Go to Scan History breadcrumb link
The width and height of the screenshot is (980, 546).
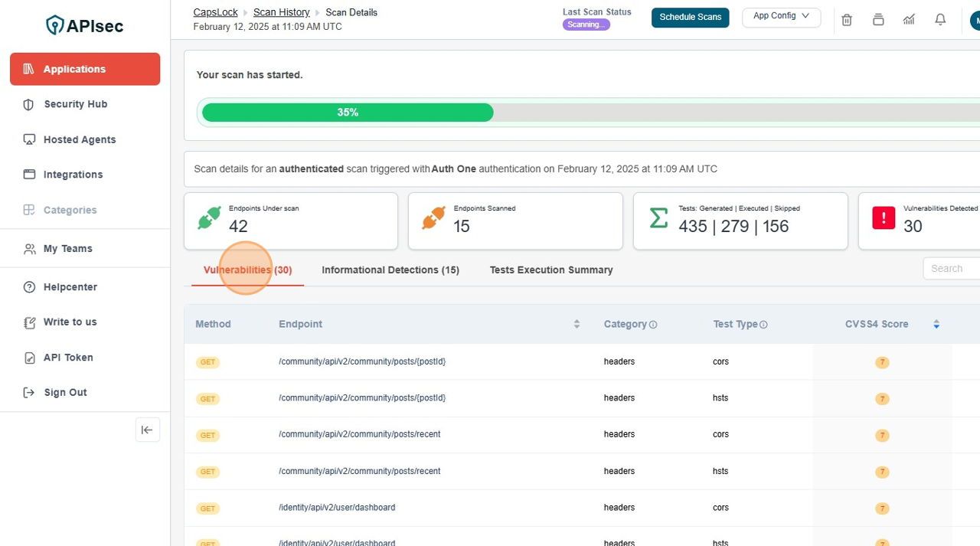281,12
